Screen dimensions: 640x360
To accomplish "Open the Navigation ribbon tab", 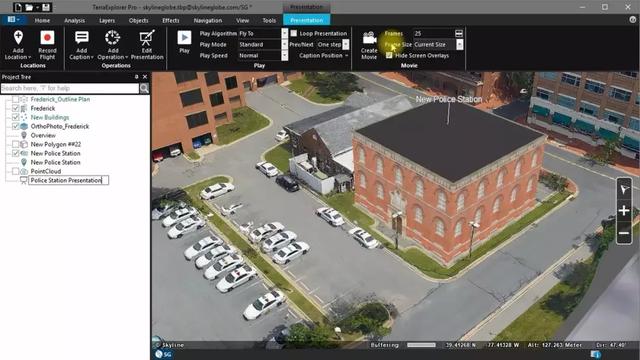I will pos(208,20).
